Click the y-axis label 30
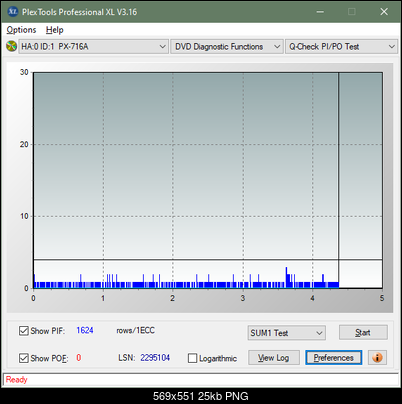402x404 pixels. click(x=24, y=72)
